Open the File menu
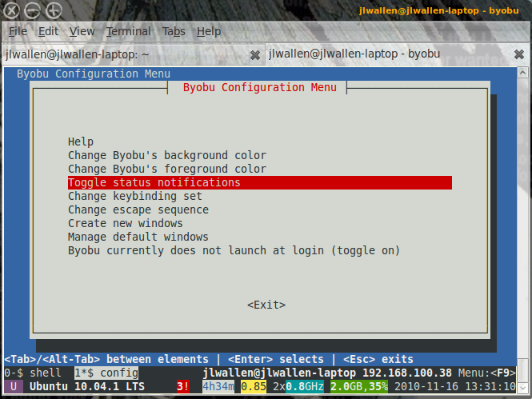This screenshot has height=399, width=532. pyautogui.click(x=18, y=31)
